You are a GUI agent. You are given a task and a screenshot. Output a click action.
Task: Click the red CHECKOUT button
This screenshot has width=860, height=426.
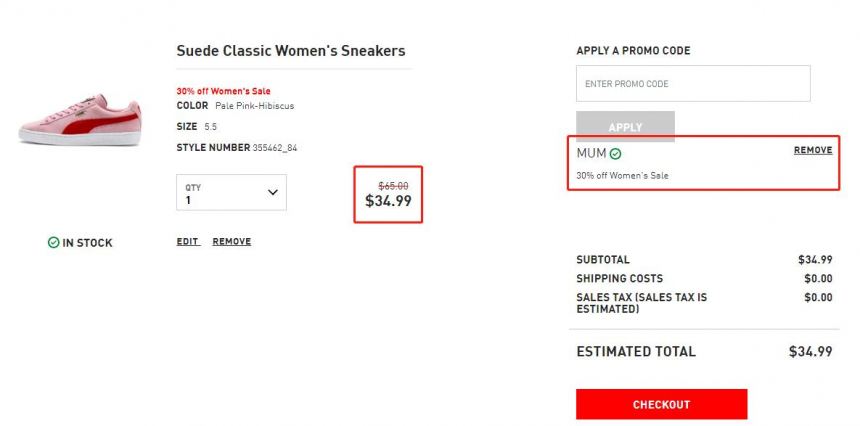pyautogui.click(x=661, y=405)
